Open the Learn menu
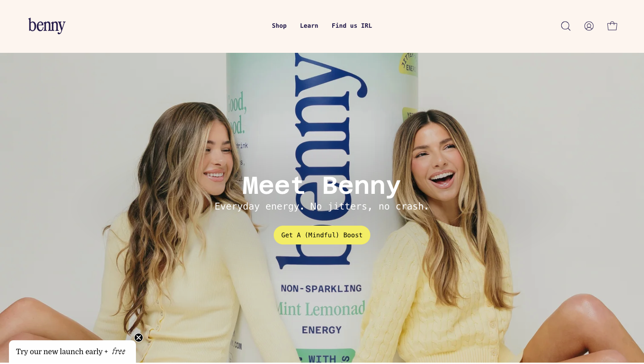644x364 pixels. click(x=309, y=26)
